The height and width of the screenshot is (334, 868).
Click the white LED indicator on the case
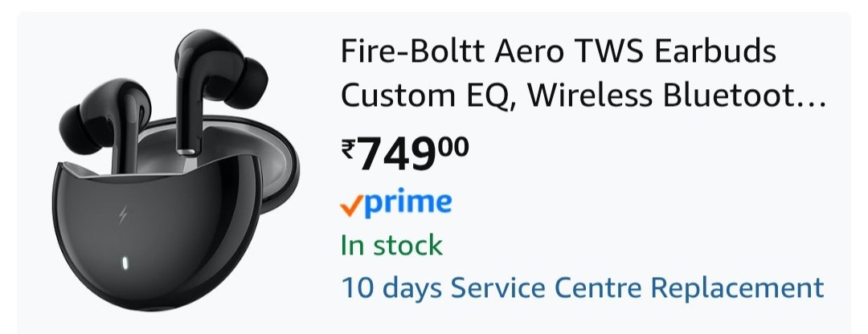click(125, 263)
